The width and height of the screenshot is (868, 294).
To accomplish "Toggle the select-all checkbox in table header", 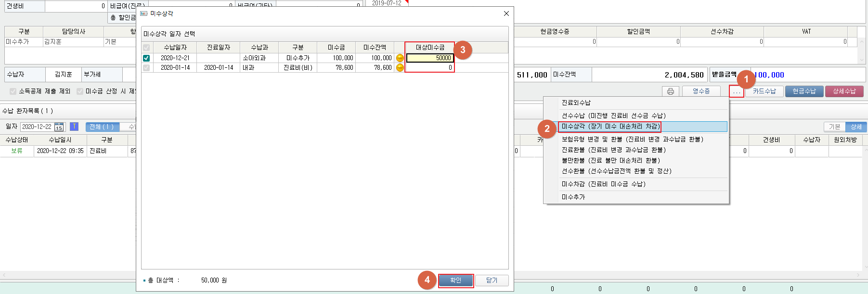I will [146, 48].
